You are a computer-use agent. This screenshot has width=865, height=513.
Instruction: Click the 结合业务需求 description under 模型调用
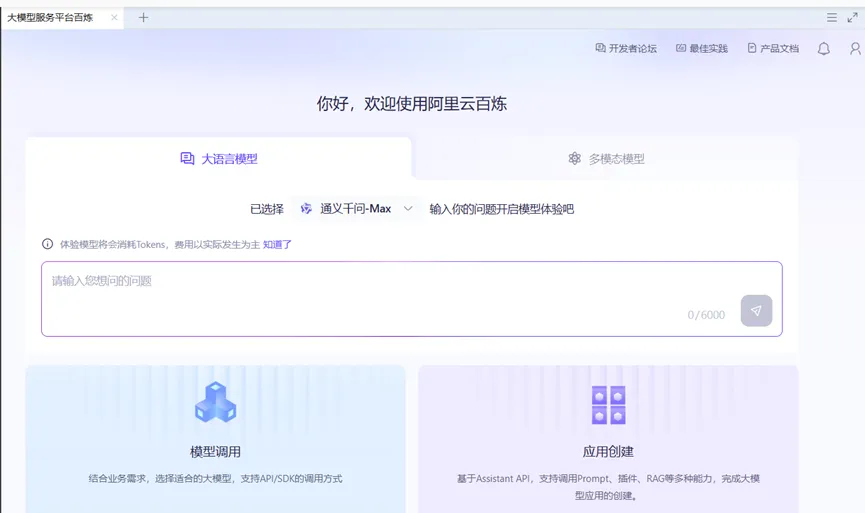click(215, 478)
